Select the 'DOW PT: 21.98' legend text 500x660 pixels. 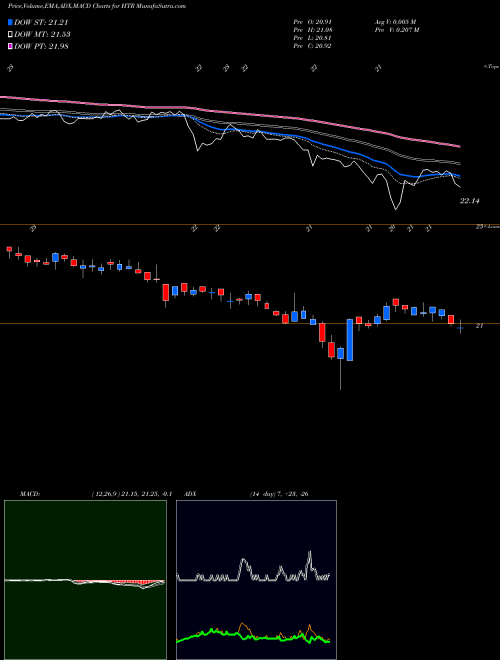[41, 46]
